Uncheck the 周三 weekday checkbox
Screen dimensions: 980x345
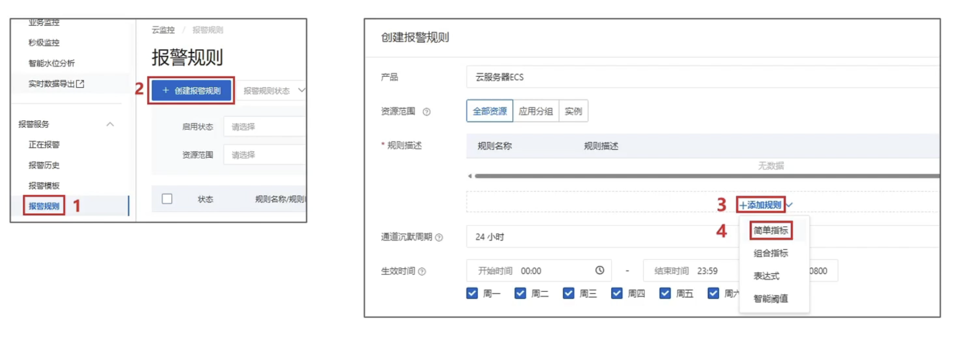coord(568,293)
